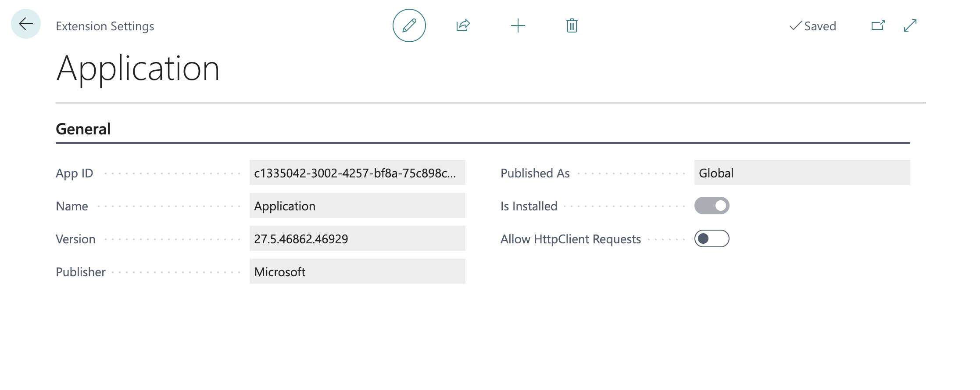The image size is (980, 390).
Task: Collapse the General section header
Action: [83, 129]
